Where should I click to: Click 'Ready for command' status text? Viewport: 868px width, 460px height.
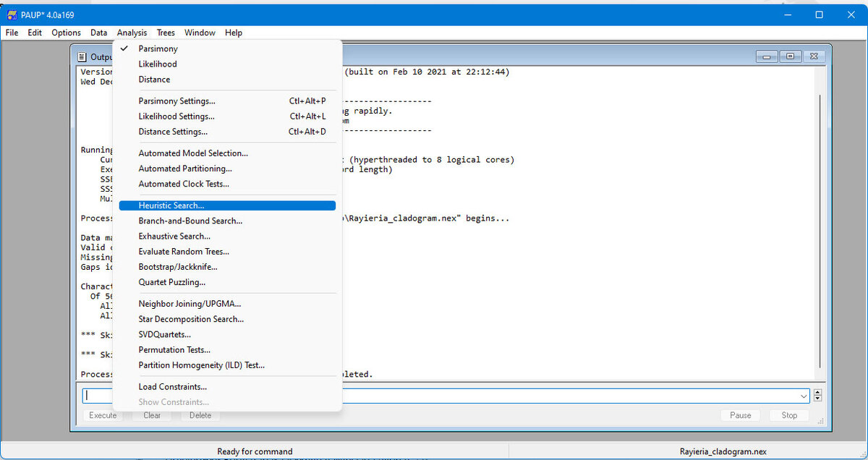[255, 451]
